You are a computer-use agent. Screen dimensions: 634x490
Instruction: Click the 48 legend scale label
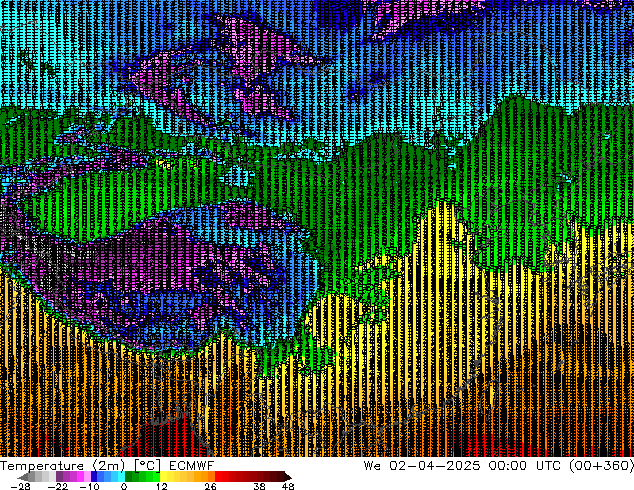[288, 486]
